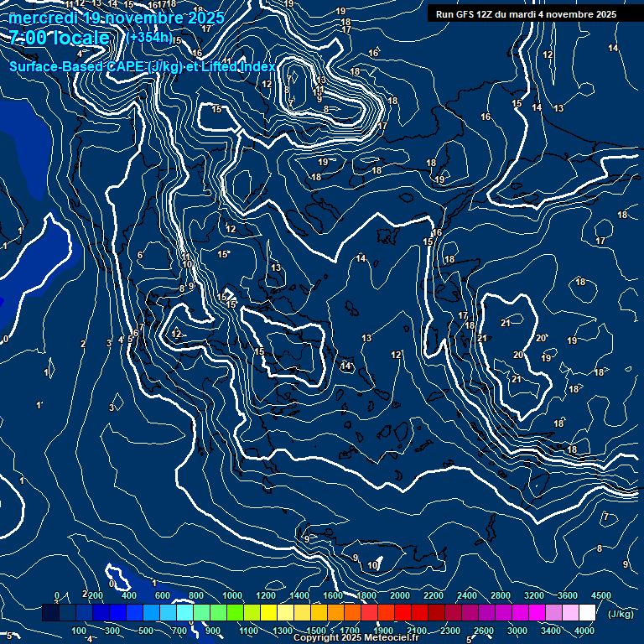Click the "1900" legend value below the scale
This screenshot has height=644, width=644.
(383, 631)
